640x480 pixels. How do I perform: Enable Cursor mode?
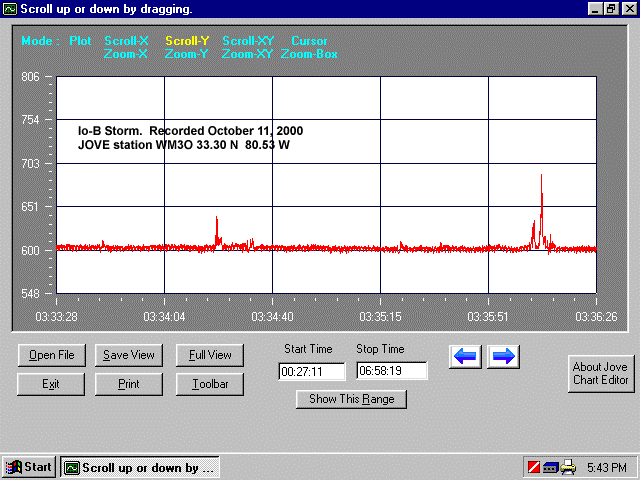pyautogui.click(x=309, y=41)
